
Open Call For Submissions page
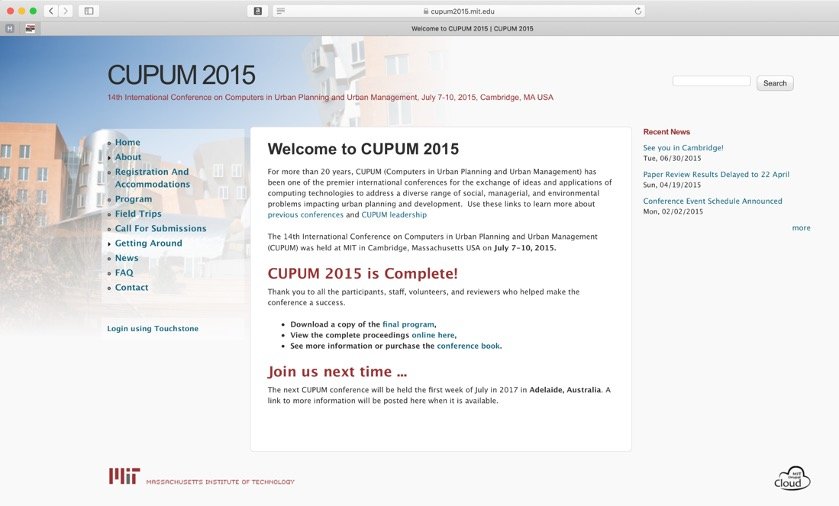(x=161, y=228)
